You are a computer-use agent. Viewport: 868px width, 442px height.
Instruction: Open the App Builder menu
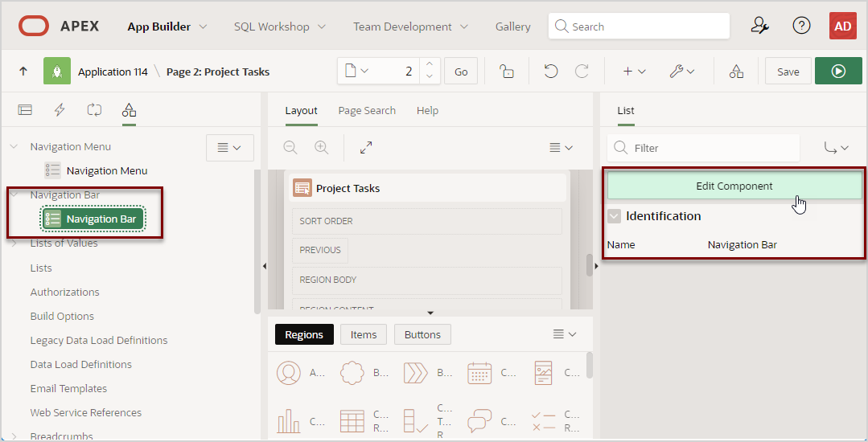click(167, 27)
